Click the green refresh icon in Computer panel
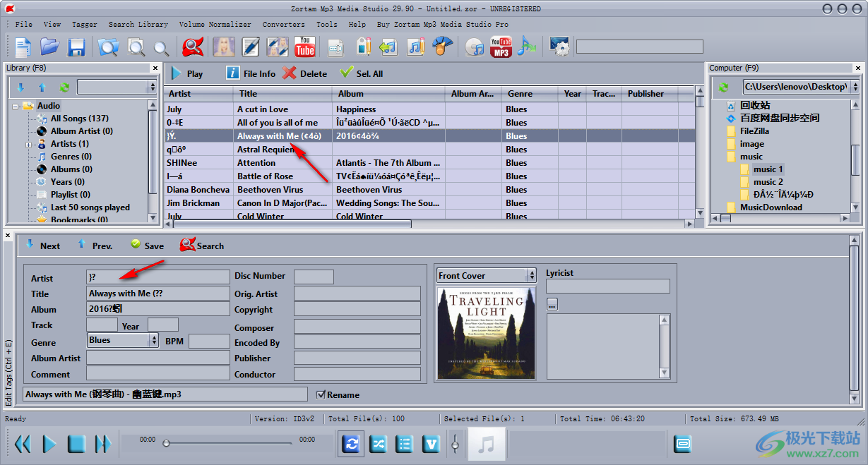 click(723, 87)
